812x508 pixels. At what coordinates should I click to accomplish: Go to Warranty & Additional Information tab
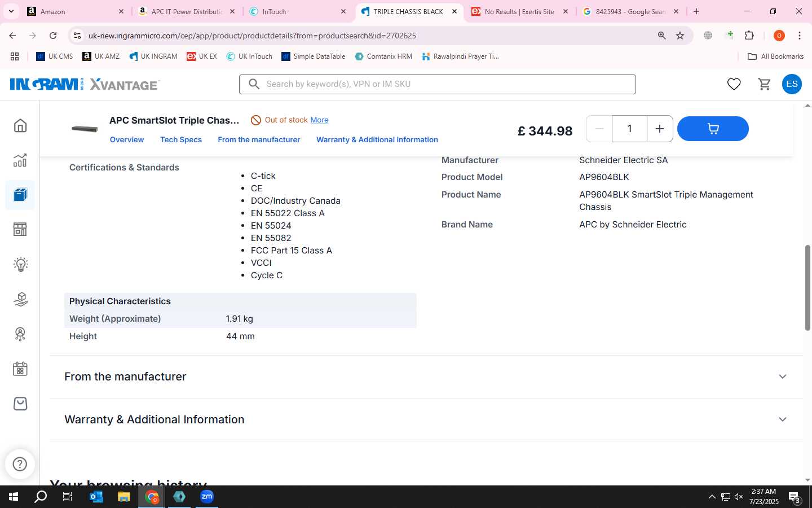click(377, 139)
